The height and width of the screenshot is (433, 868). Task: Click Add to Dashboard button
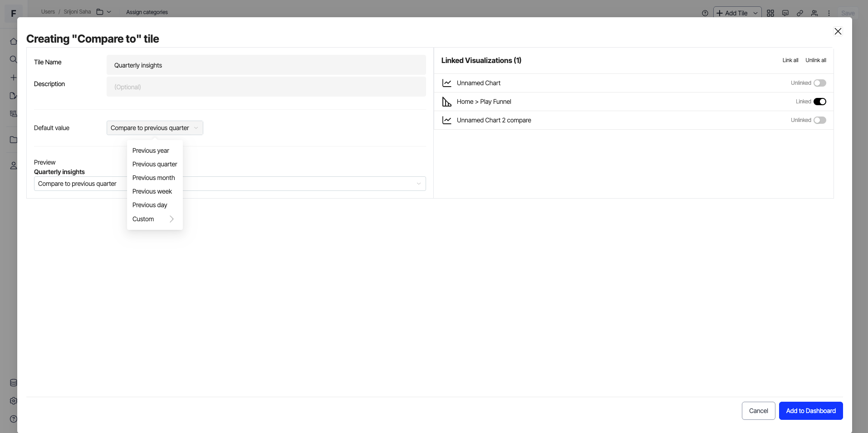pyautogui.click(x=810, y=411)
